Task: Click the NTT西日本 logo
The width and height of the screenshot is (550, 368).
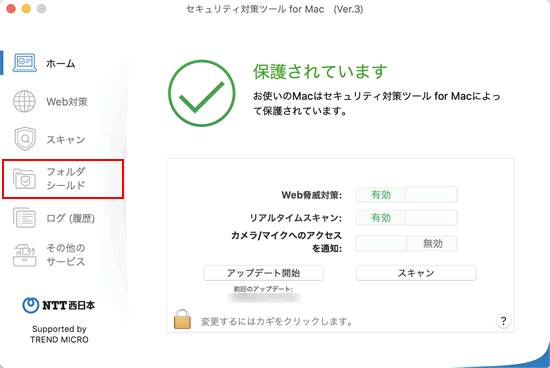Action: [59, 305]
